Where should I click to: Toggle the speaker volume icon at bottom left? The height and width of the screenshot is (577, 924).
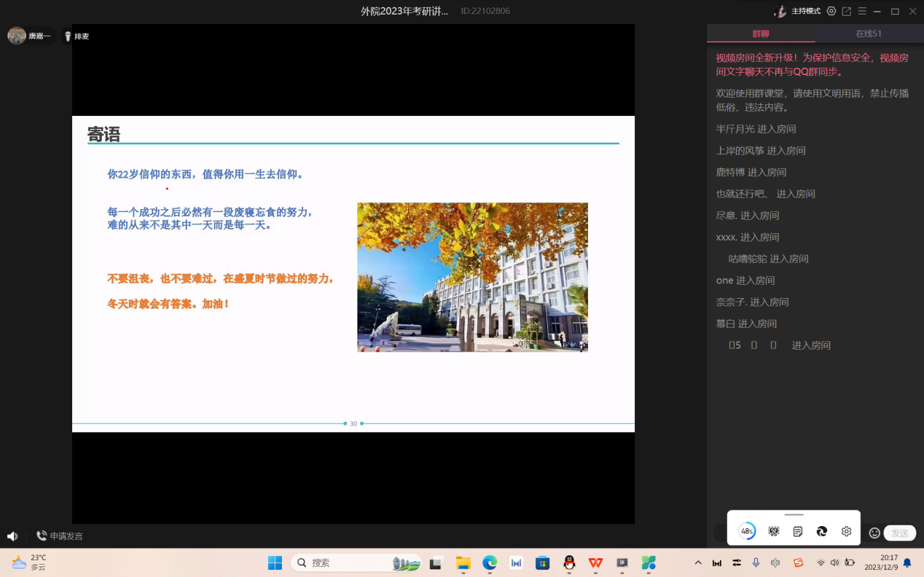(x=12, y=536)
